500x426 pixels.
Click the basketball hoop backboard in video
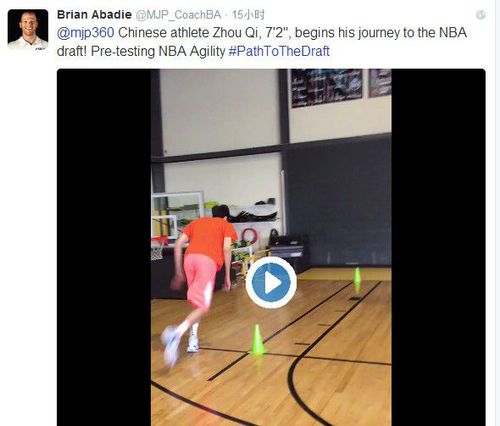[178, 215]
